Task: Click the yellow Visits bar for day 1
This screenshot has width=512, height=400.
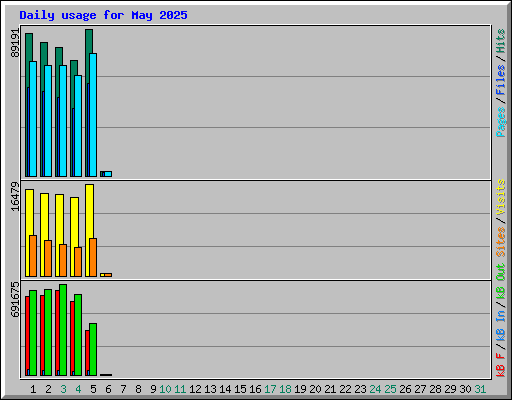Action: click(29, 213)
